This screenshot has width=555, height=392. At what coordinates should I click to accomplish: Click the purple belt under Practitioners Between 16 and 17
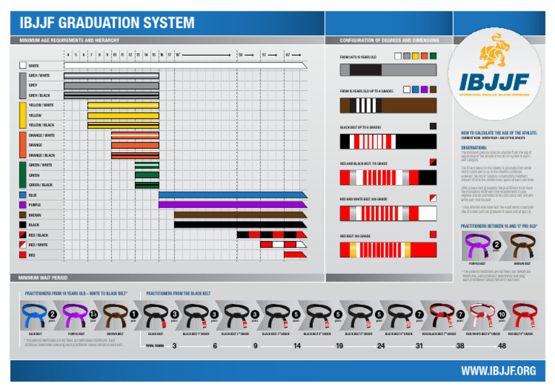477,246
